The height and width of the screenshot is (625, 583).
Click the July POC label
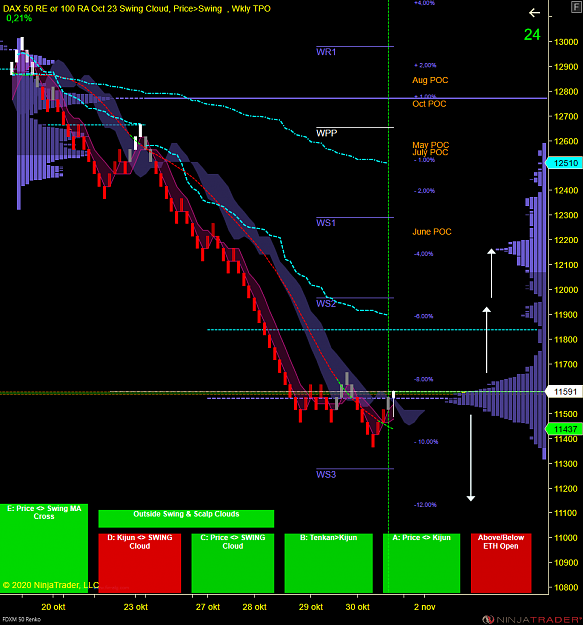pyautogui.click(x=430, y=152)
